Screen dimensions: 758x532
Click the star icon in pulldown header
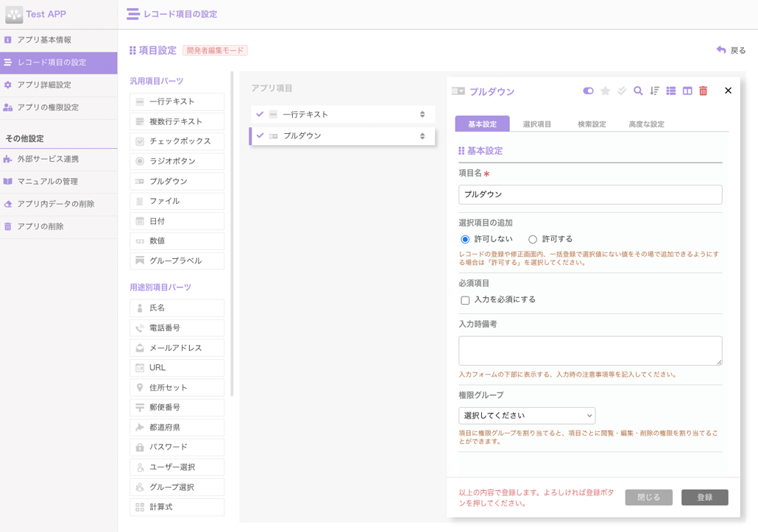[x=605, y=91]
